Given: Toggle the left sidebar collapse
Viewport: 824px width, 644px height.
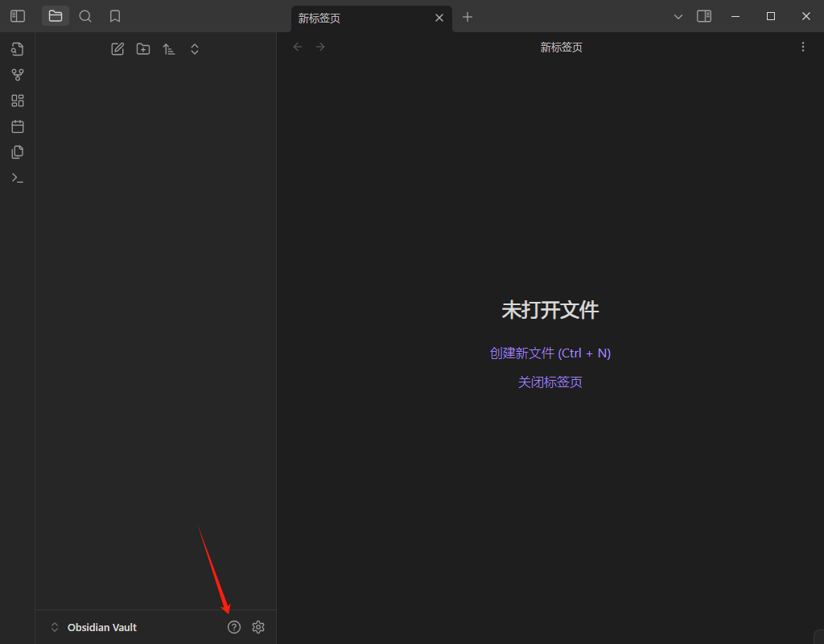Looking at the screenshot, I should click(x=17, y=16).
